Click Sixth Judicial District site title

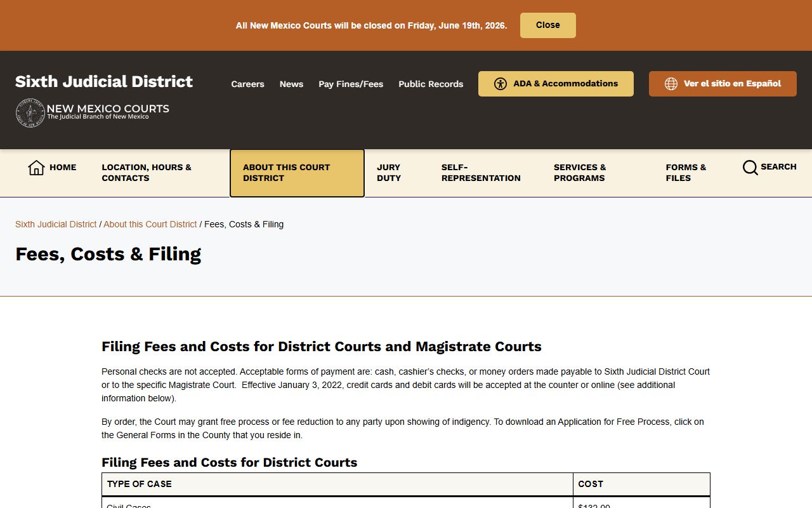pos(104,81)
